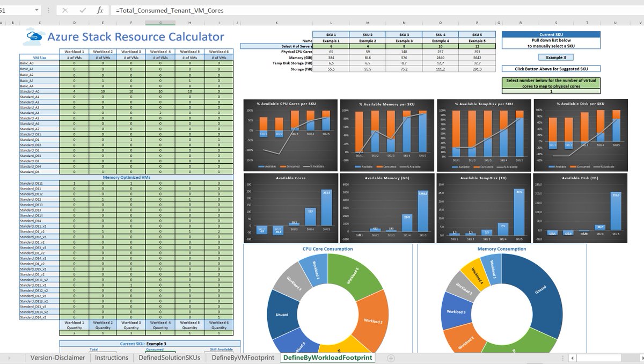The width and height of the screenshot is (644, 364).
Task: Select the % Available Disk per SKU chart
Action: tap(580, 135)
